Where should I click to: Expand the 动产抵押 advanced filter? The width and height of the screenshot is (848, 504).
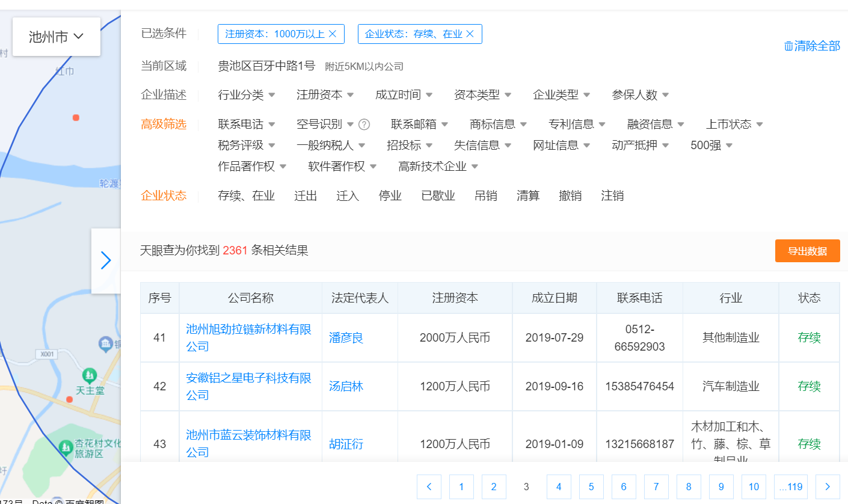click(x=641, y=145)
